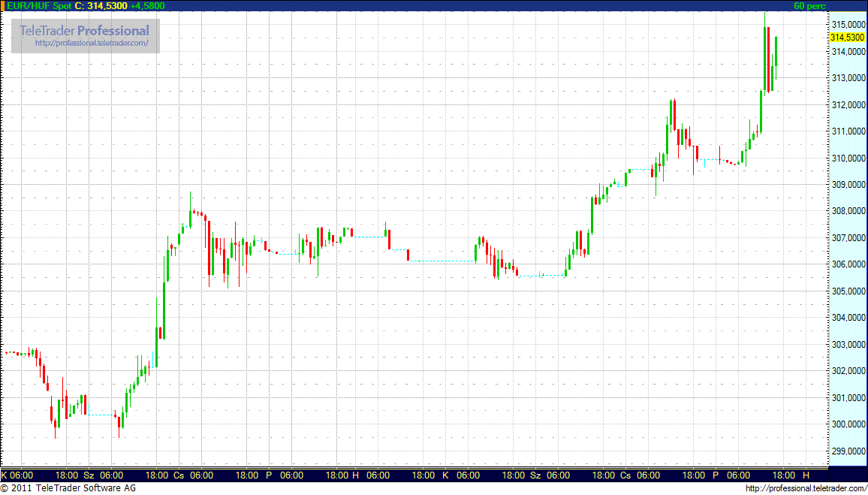Viewport: 868px width, 495px height.
Task: Click the 309,0000 price axis label
Action: [848, 185]
